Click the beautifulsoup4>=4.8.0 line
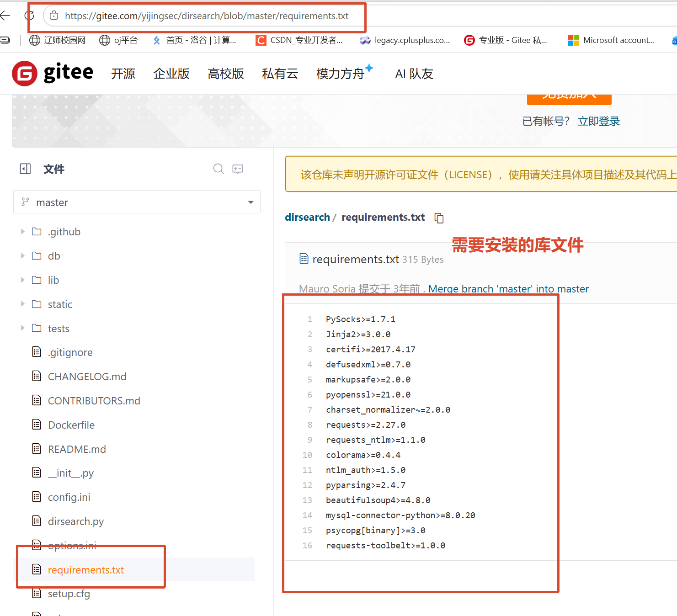This screenshot has height=616, width=677. [378, 500]
